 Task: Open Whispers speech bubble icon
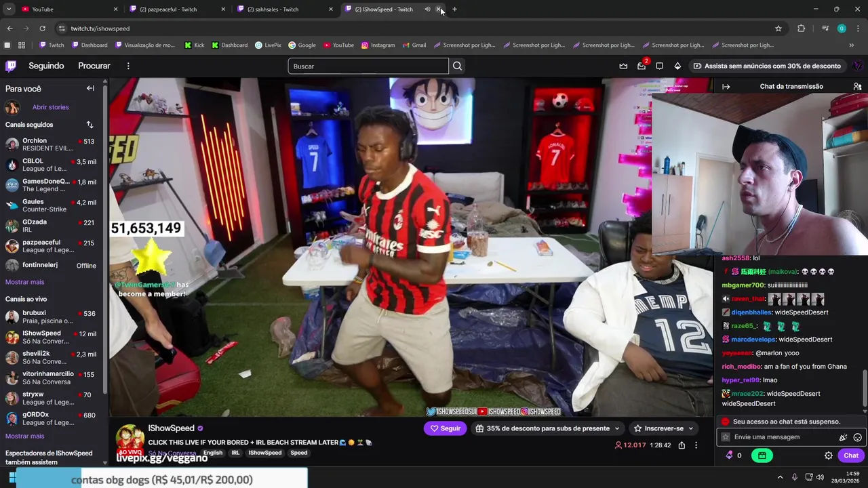[659, 66]
